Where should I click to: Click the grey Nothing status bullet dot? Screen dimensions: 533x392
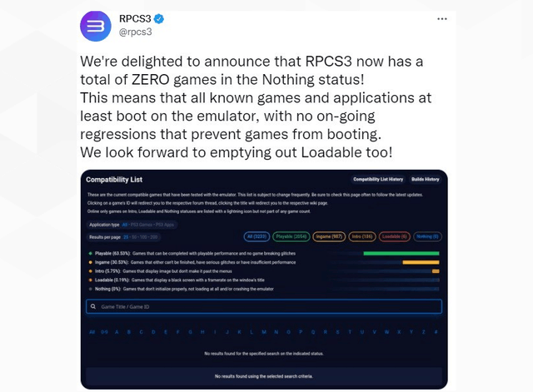[x=91, y=289]
